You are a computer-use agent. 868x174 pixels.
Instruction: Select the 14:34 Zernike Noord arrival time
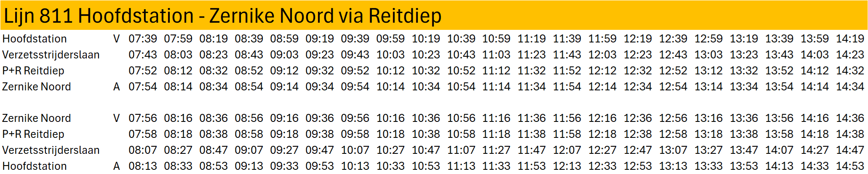pos(850,87)
